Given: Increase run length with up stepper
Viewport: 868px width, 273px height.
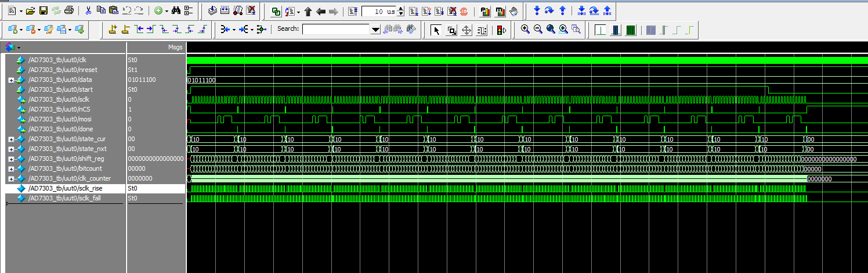Looking at the screenshot, I should coord(399,9).
